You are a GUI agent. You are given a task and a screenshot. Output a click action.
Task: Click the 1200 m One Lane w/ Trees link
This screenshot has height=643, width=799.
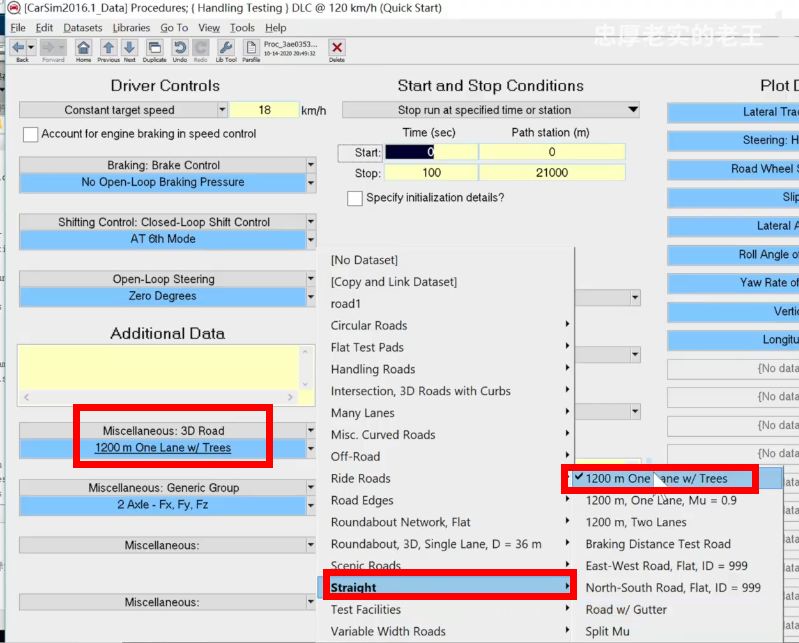click(163, 448)
